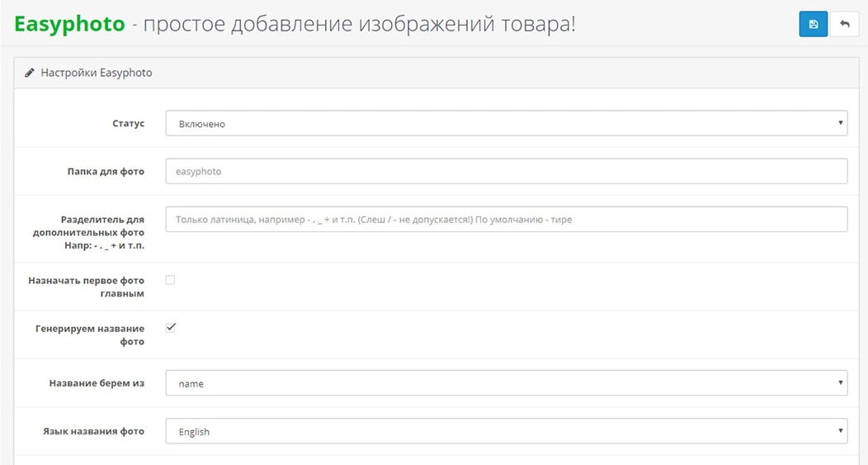Click the Назначать первое фото главным label

point(87,287)
